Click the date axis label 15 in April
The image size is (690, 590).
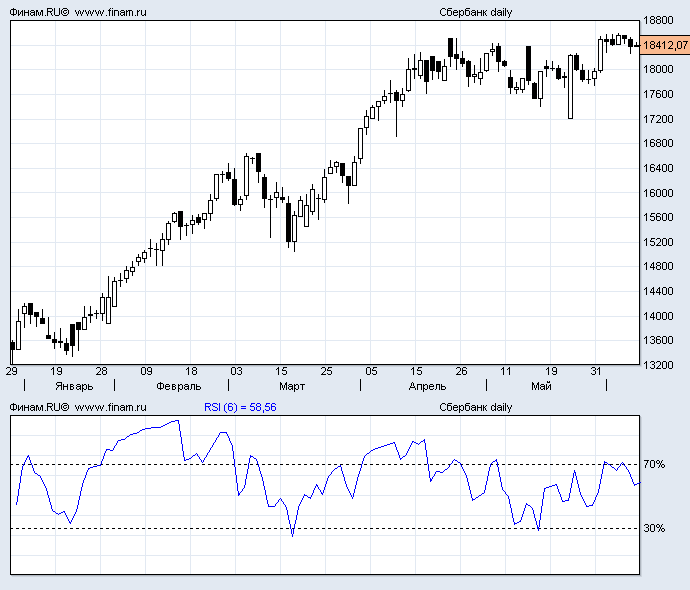[x=416, y=371]
